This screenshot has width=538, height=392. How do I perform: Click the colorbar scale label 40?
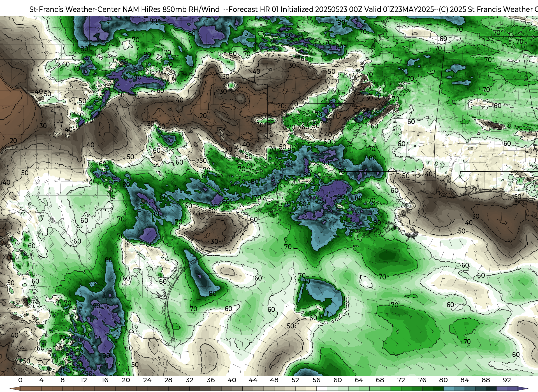pos(232,380)
